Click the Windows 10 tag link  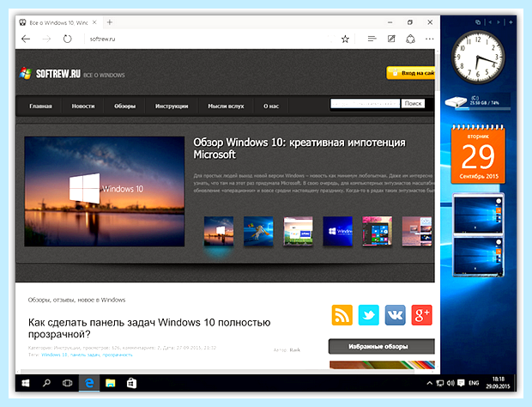click(54, 355)
